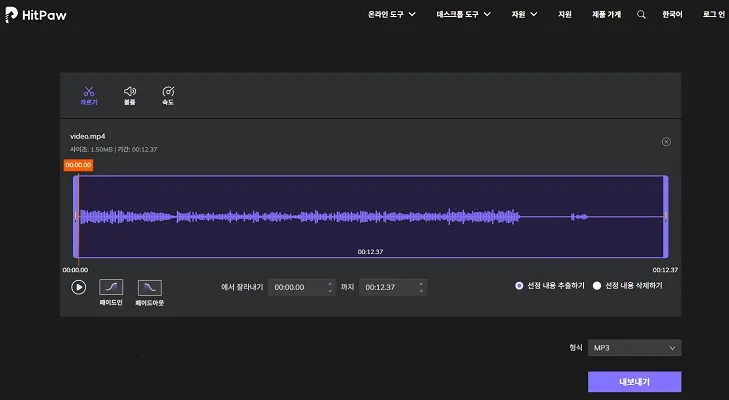Screen dimensions: 729x400
Task: Apply the fade-in effect (페이드인)
Action: (x=111, y=287)
